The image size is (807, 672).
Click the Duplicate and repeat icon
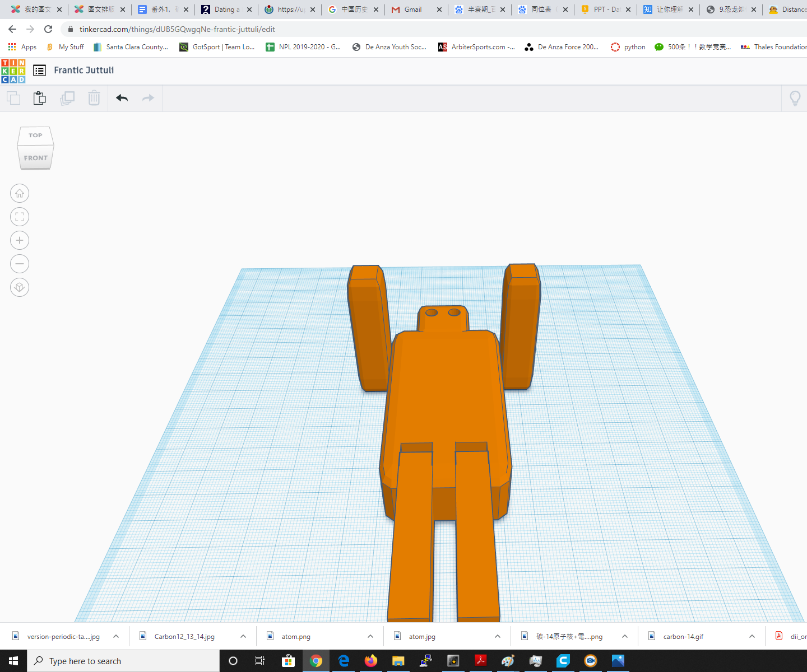coord(67,97)
